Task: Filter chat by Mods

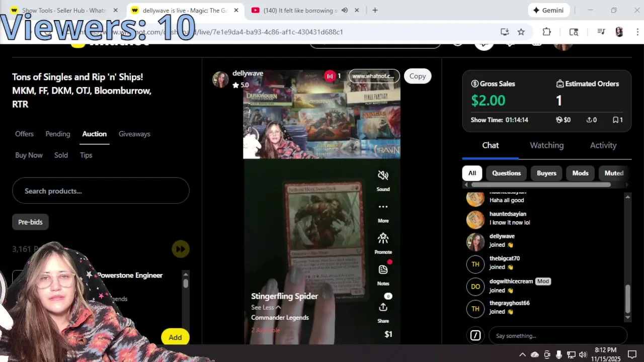Action: (x=580, y=173)
